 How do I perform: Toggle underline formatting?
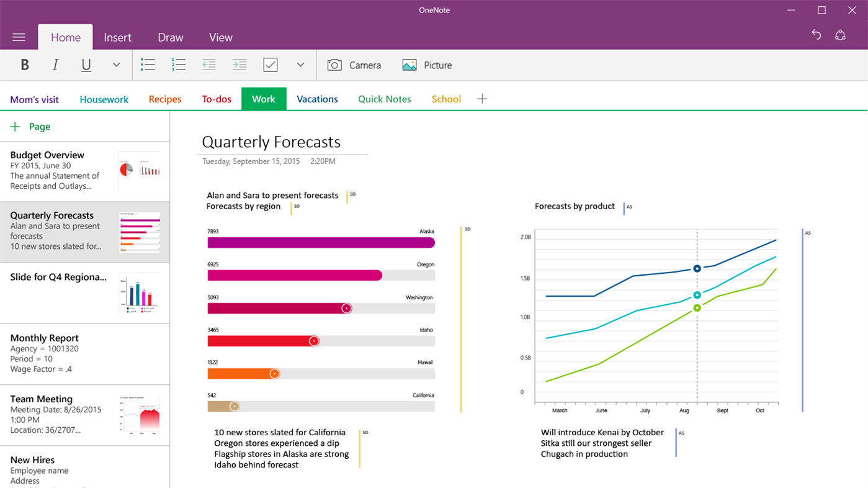86,65
